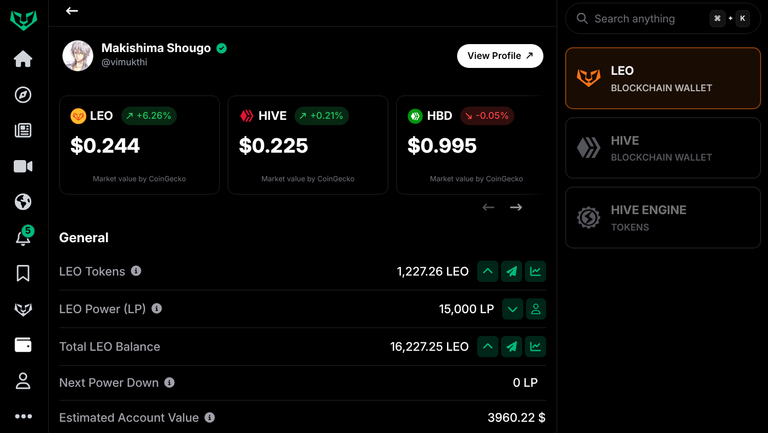This screenshot has height=433, width=768.
Task: Click the $0.995 HBD price
Action: click(442, 145)
